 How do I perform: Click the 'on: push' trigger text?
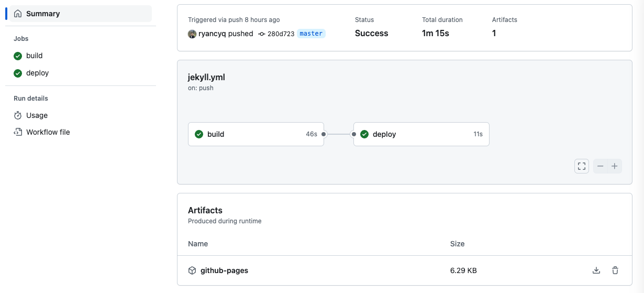click(x=201, y=88)
